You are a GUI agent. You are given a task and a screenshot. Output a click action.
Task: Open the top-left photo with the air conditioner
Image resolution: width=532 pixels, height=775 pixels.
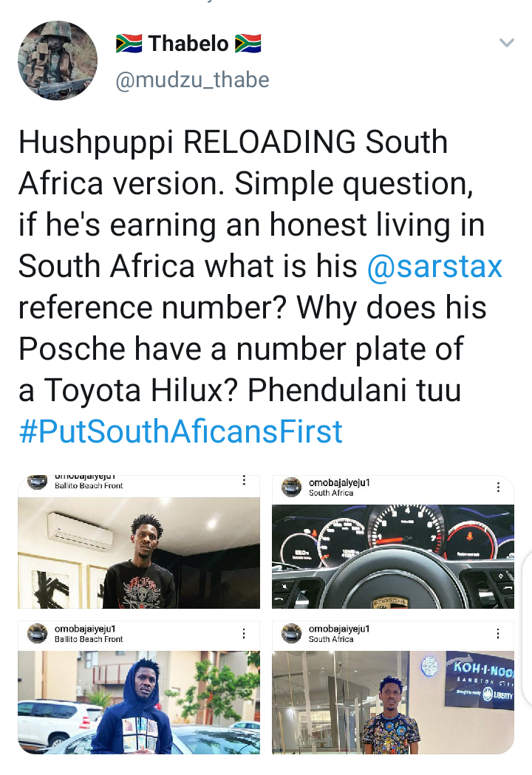click(139, 553)
